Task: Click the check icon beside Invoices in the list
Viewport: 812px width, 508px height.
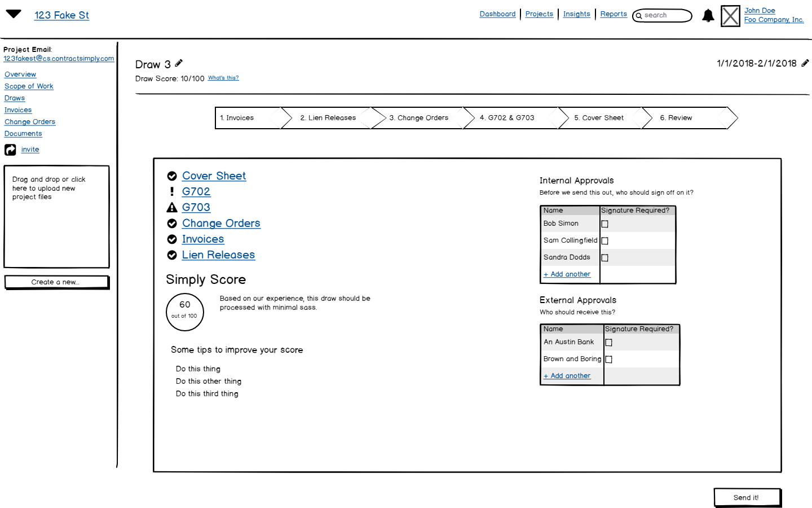Action: point(172,239)
